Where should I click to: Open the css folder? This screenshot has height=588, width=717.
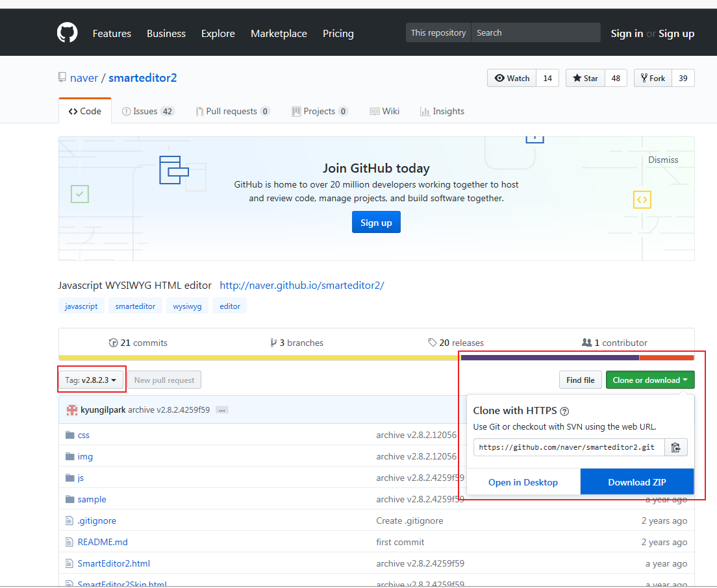pos(83,435)
